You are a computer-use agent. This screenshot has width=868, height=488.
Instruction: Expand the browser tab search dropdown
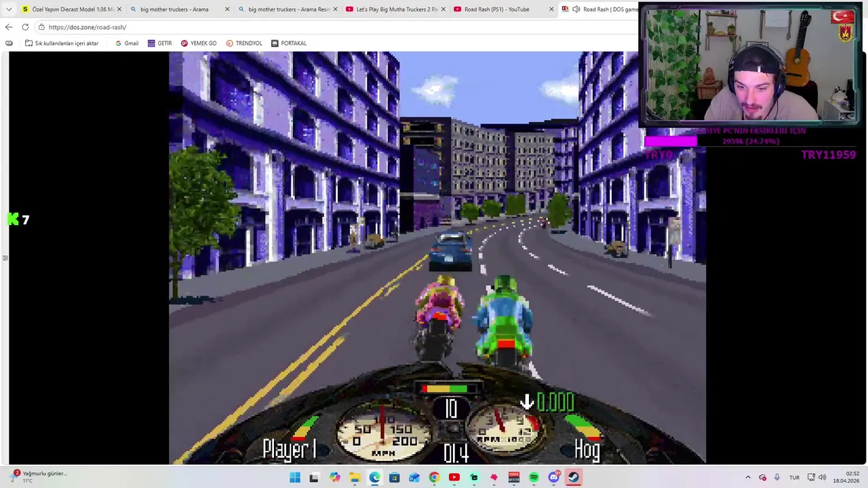[9, 9]
